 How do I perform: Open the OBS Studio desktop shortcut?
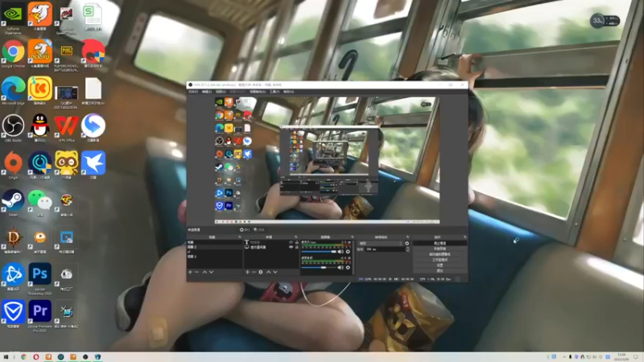13,128
